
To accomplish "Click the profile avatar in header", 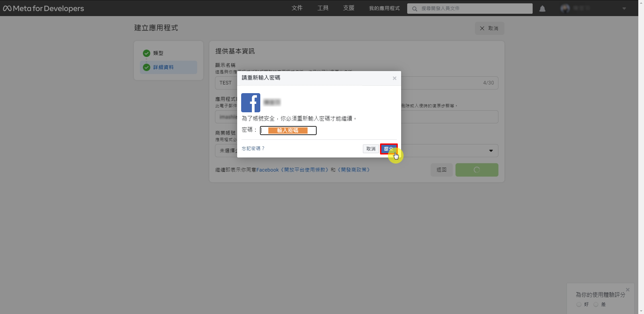I will 565,8.
